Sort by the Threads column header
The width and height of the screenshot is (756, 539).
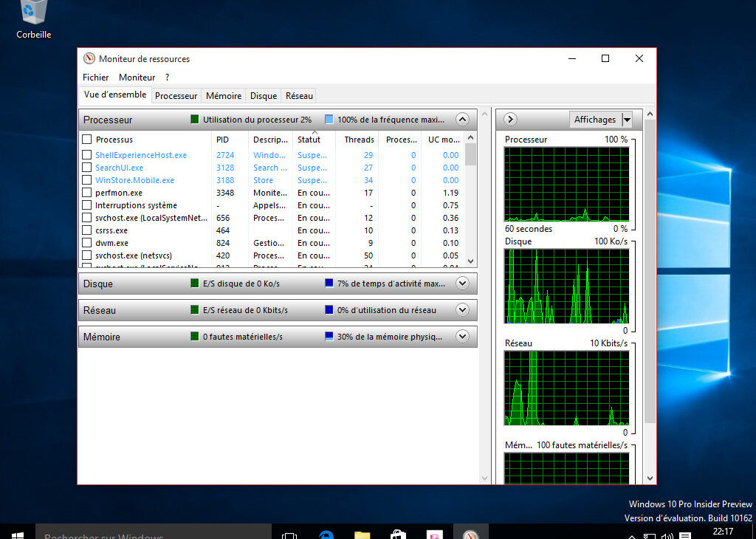[x=358, y=139]
